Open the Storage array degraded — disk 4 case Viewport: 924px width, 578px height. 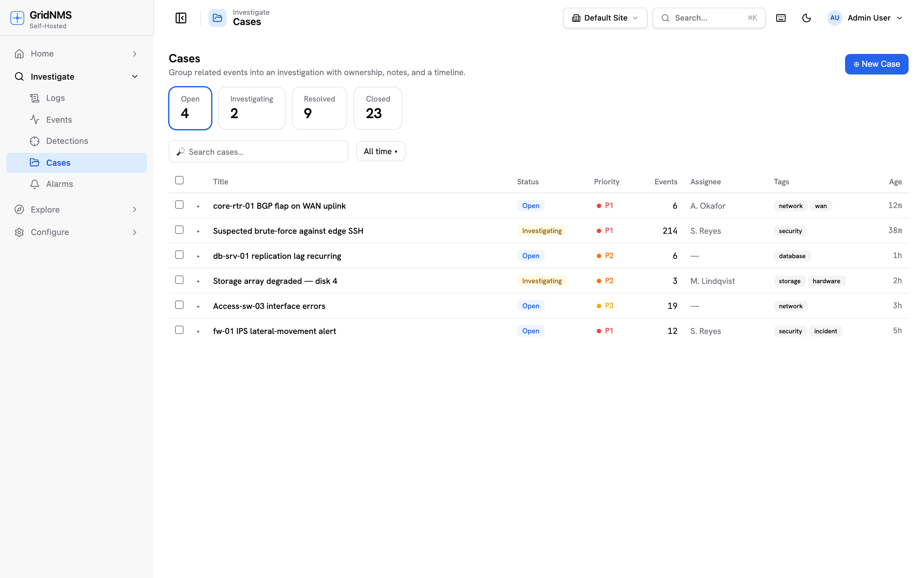point(275,281)
